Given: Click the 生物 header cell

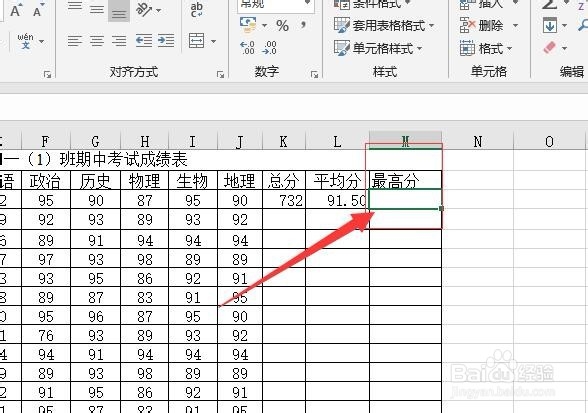Looking at the screenshot, I should click(x=193, y=180).
